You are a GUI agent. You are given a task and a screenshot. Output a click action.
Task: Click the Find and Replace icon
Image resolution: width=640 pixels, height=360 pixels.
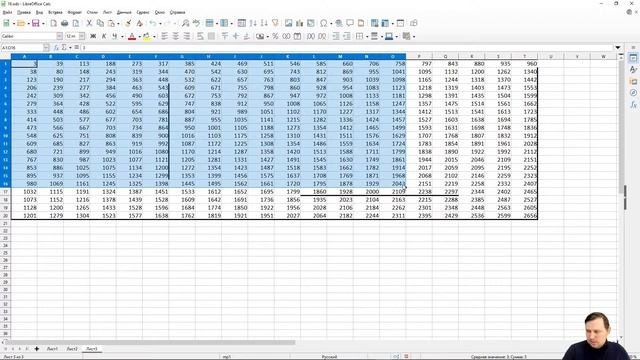coord(185,23)
